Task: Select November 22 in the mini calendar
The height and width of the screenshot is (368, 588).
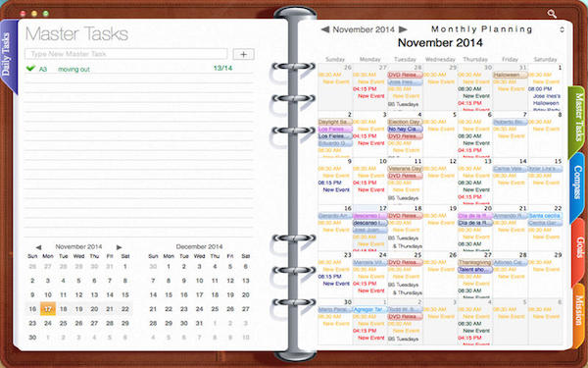Action: pyautogui.click(x=124, y=309)
